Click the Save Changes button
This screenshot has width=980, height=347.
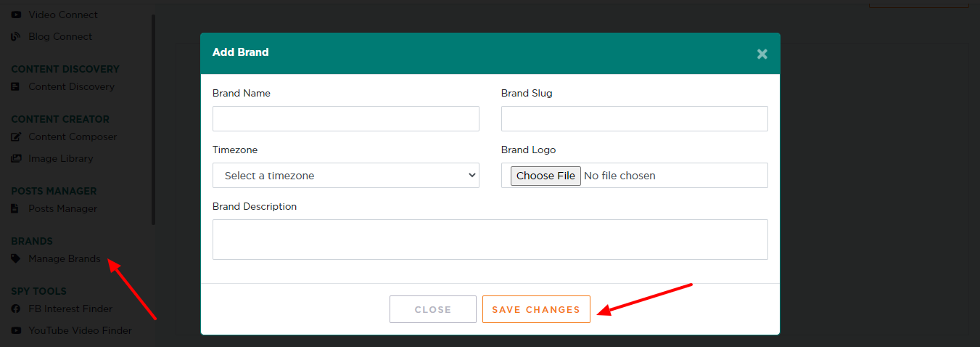pos(536,309)
